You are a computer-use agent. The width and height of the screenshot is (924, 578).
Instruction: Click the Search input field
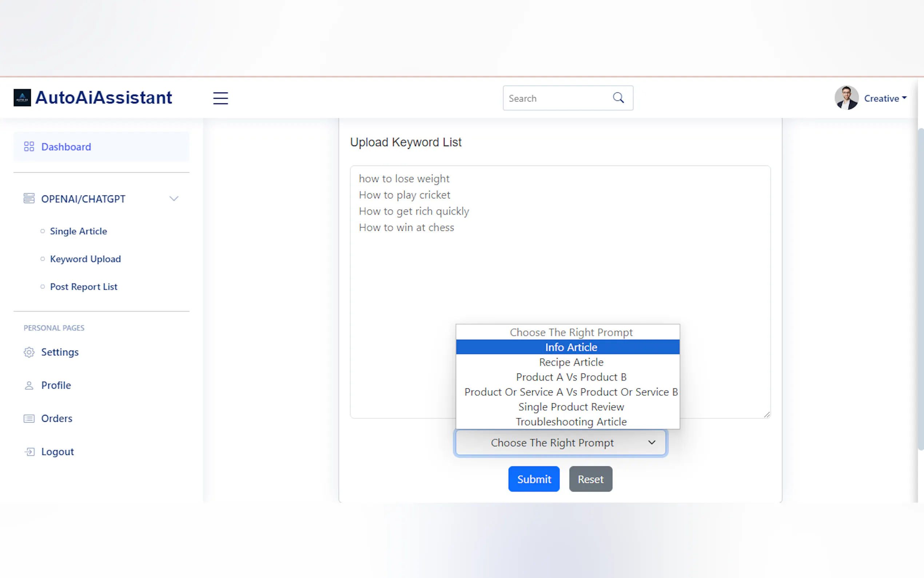pos(556,98)
